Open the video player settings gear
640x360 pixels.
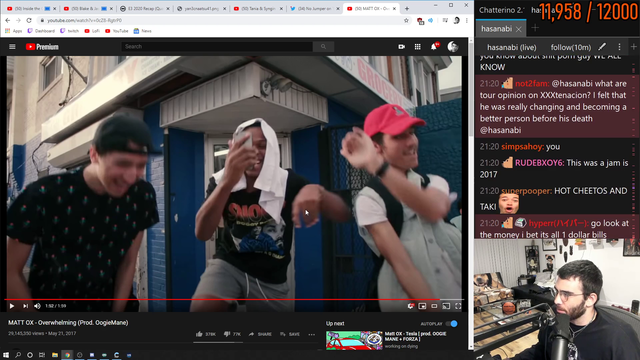point(411,306)
